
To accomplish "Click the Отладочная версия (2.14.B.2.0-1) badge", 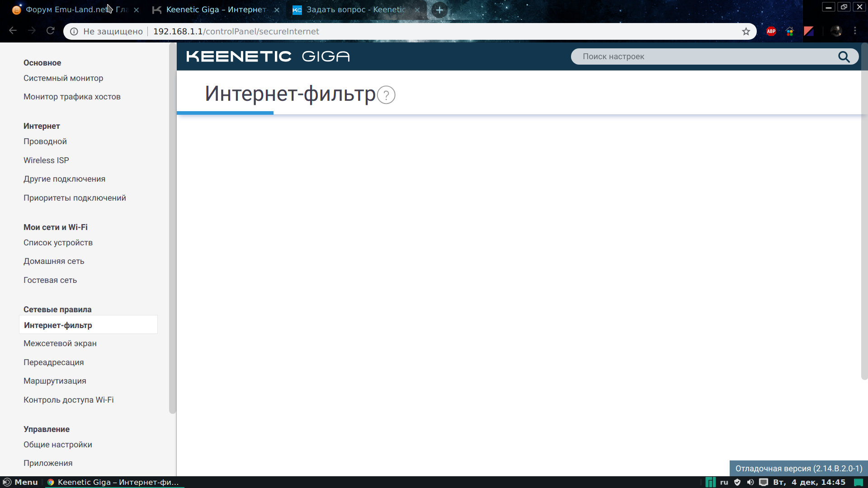I will [x=798, y=469].
